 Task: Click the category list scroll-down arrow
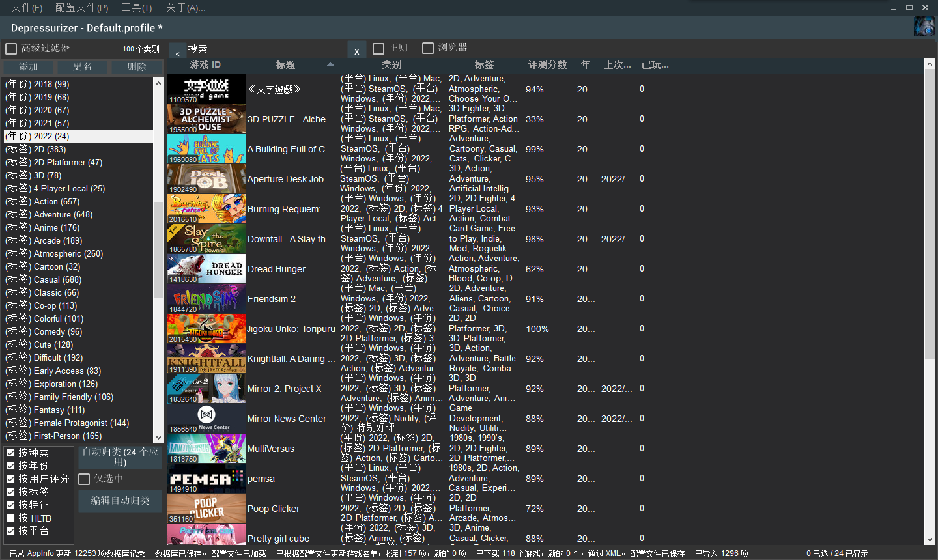coord(158,438)
